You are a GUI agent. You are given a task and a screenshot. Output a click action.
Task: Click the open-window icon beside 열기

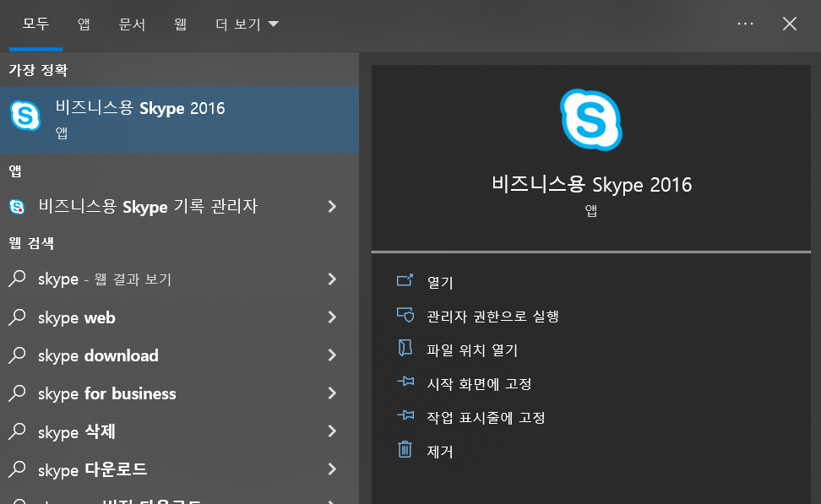(x=405, y=280)
